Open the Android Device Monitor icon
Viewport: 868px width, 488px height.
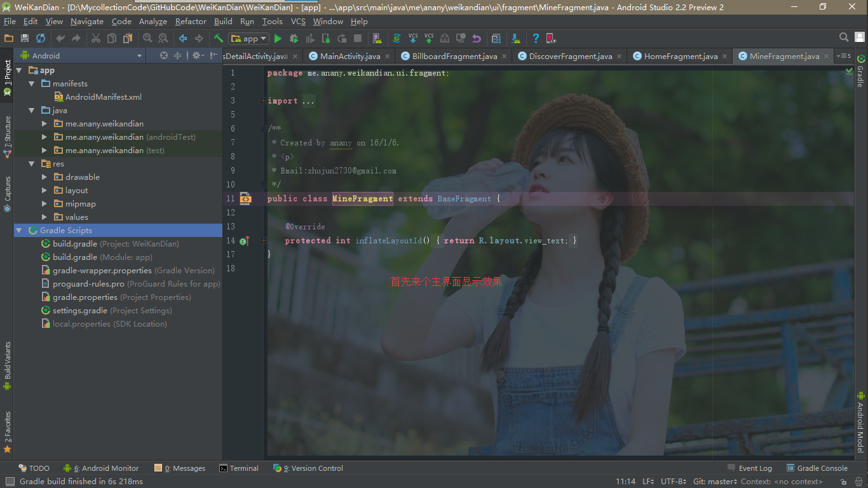(551, 38)
